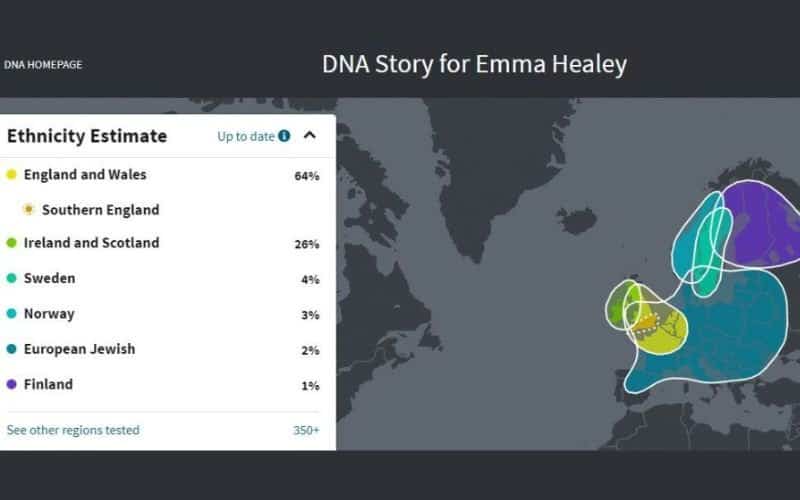Click the teal Sweden color dot

(x=11, y=278)
